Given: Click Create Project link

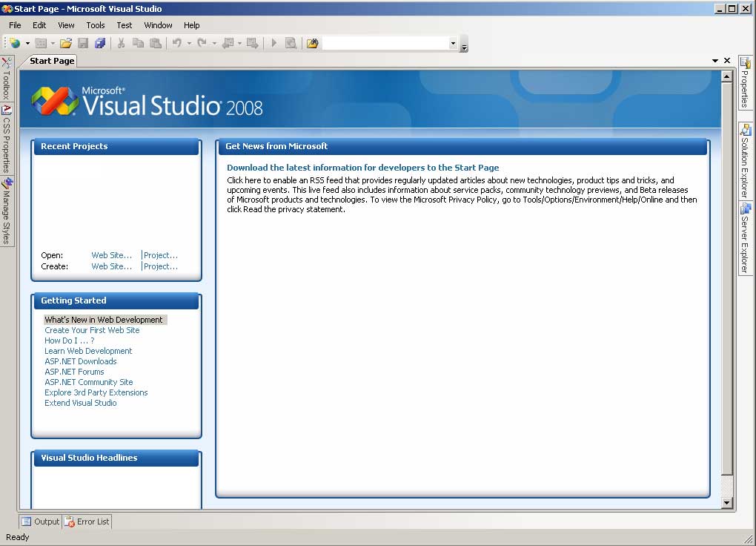Looking at the screenshot, I should [x=161, y=266].
